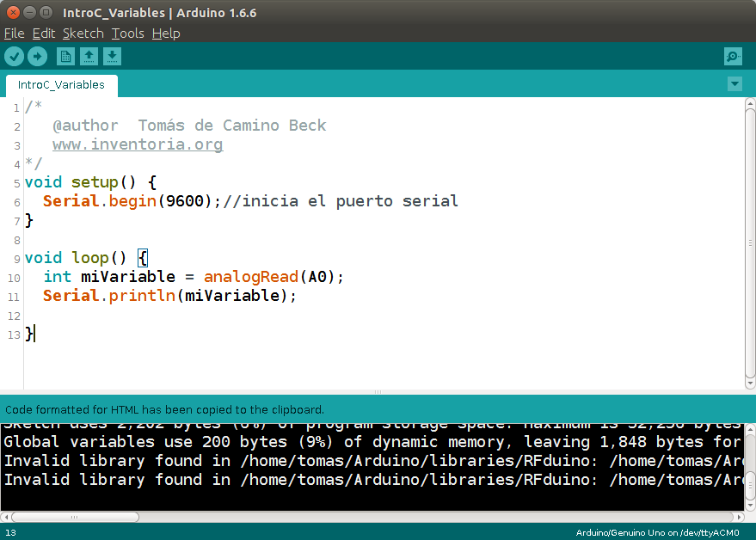756x540 pixels.
Task: Follow the www.inventoria.org link in code
Action: pyautogui.click(x=138, y=144)
